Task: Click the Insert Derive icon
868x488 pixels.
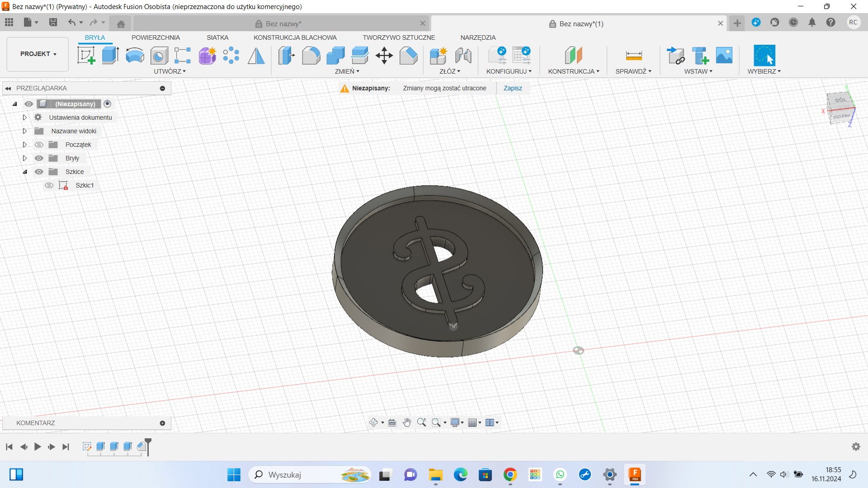Action: 676,56
